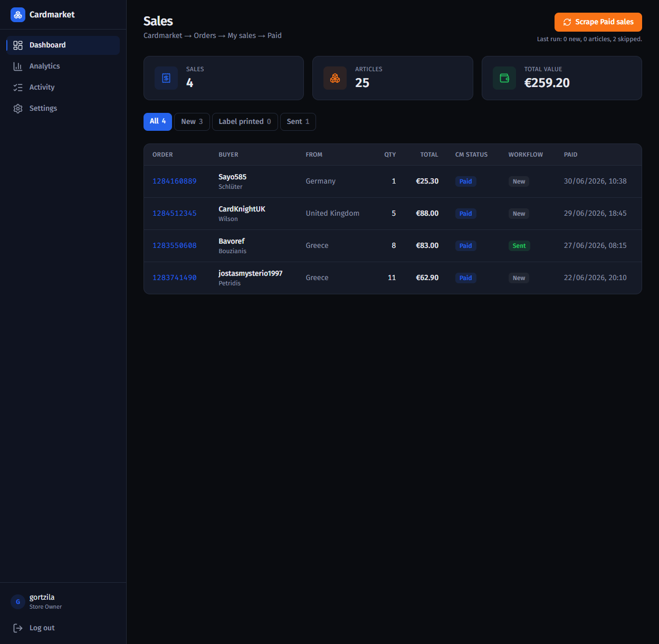Click the total €83.00
The width and height of the screenshot is (659, 644).
pyautogui.click(x=427, y=246)
